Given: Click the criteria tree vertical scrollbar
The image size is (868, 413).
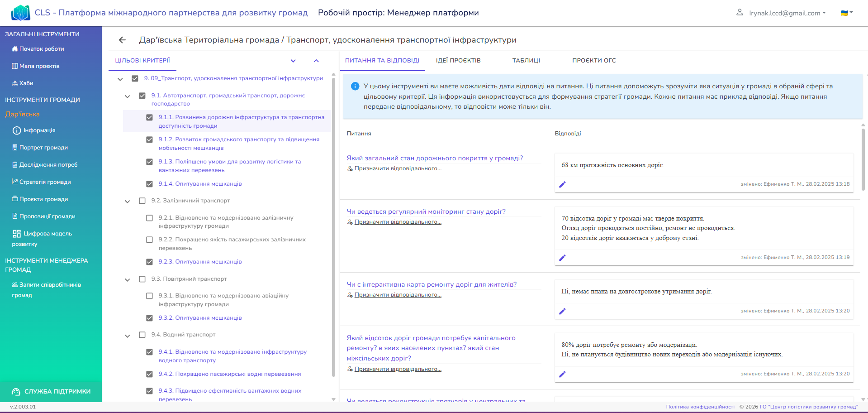Looking at the screenshot, I should 334,226.
